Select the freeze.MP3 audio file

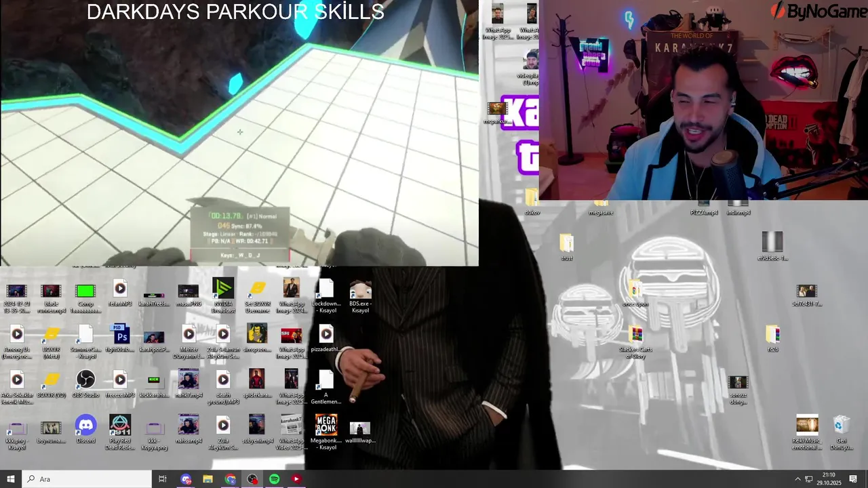coord(120,380)
